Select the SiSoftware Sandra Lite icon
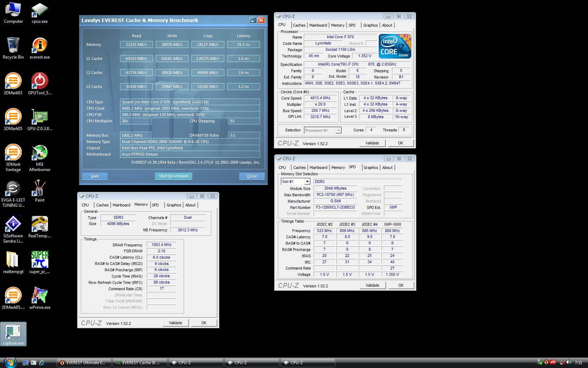 point(13,230)
